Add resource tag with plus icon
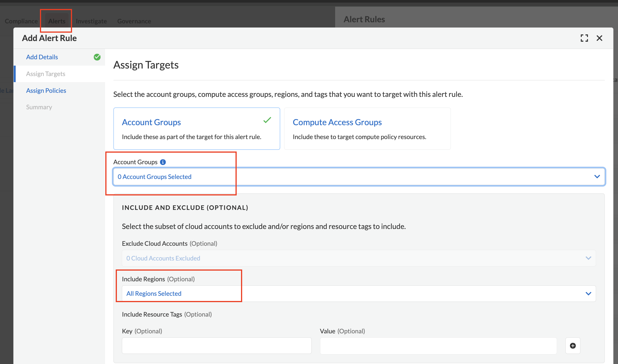The width and height of the screenshot is (618, 364). [573, 345]
